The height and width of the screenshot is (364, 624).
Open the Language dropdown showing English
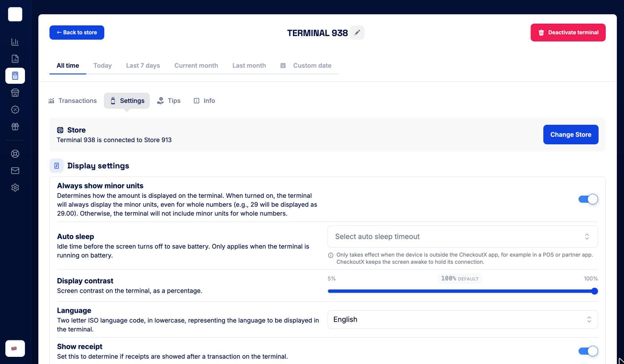pos(463,319)
